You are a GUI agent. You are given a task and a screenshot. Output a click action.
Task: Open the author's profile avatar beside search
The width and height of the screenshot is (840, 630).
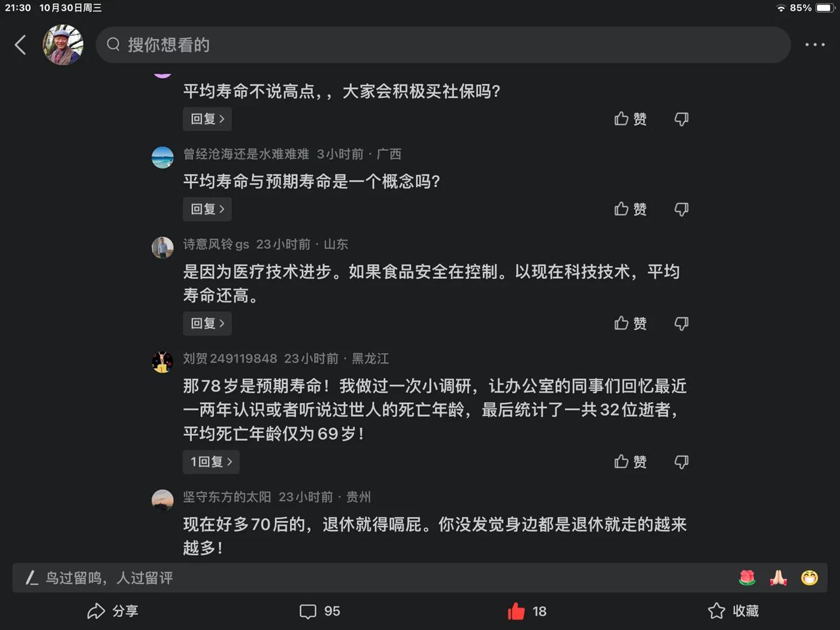point(63,45)
